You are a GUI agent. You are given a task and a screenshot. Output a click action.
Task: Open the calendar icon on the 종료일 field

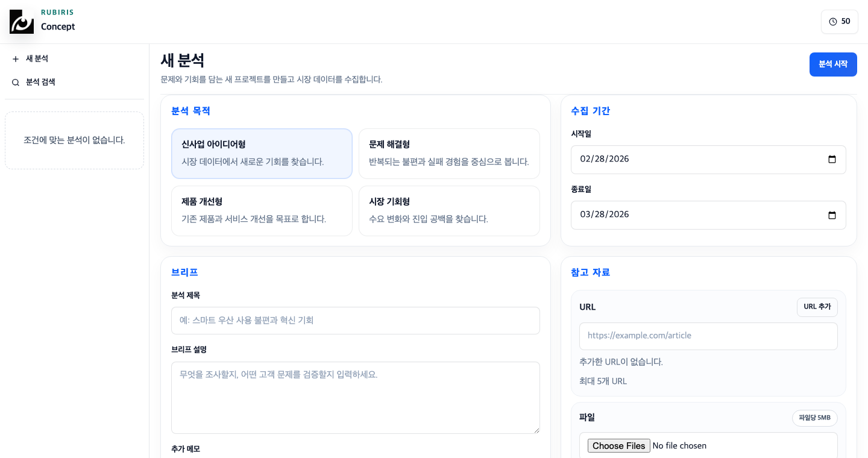832,215
